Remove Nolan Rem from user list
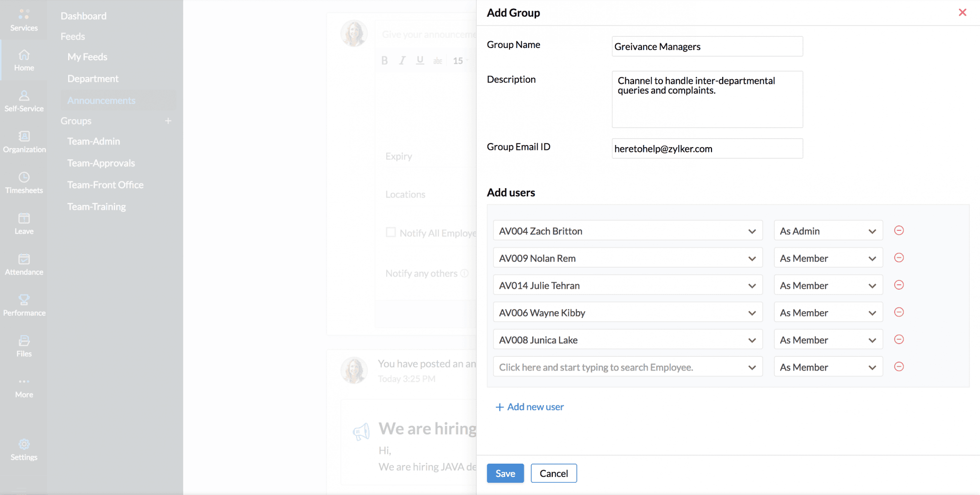The width and height of the screenshot is (980, 495). point(899,258)
